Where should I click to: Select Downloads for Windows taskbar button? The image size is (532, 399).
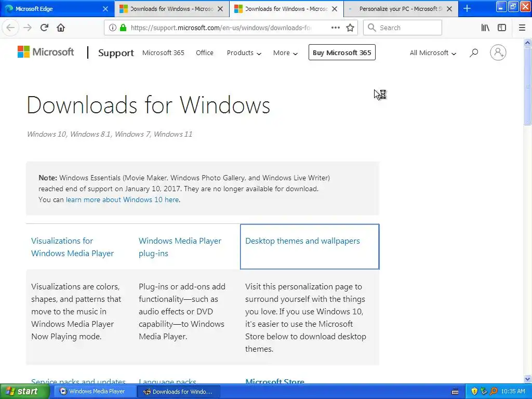point(179,392)
